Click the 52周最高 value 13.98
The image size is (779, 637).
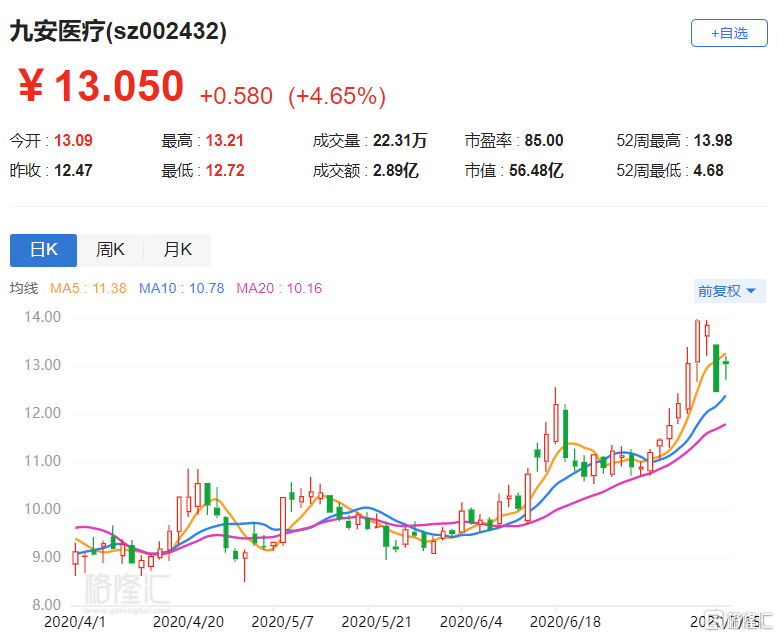pos(713,141)
